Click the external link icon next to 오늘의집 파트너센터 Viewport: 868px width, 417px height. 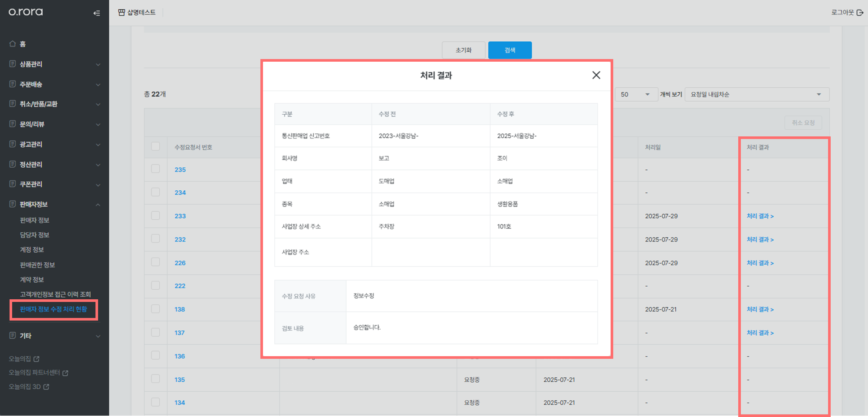coord(65,373)
